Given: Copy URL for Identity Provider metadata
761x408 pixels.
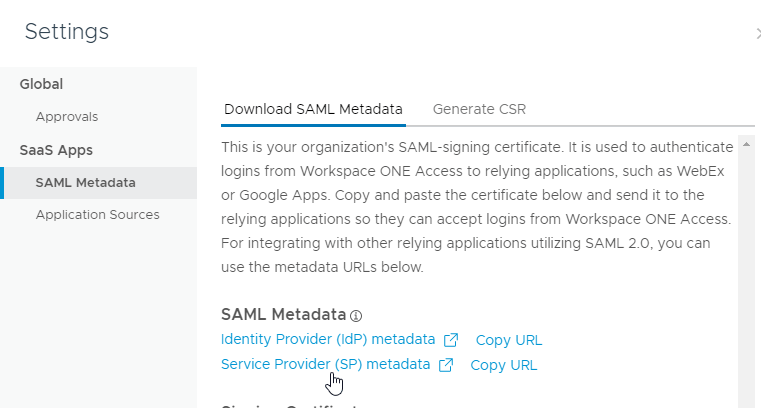Looking at the screenshot, I should click(509, 340).
